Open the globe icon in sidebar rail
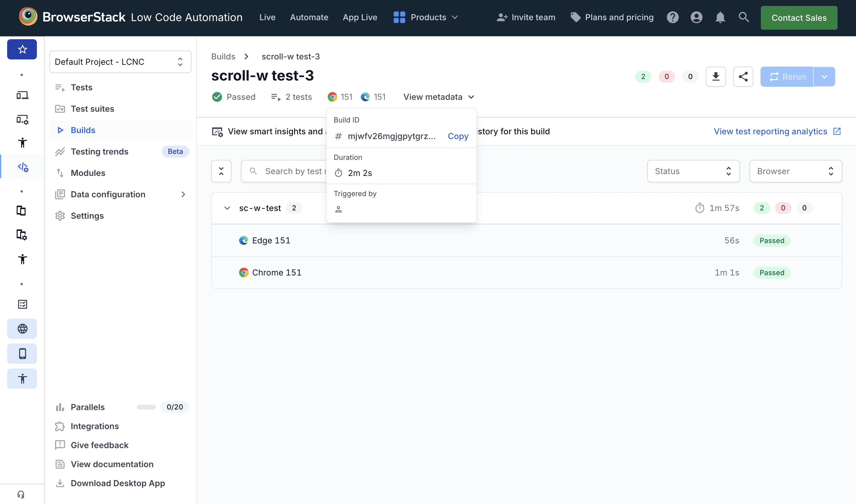The height and width of the screenshot is (504, 856). click(22, 329)
